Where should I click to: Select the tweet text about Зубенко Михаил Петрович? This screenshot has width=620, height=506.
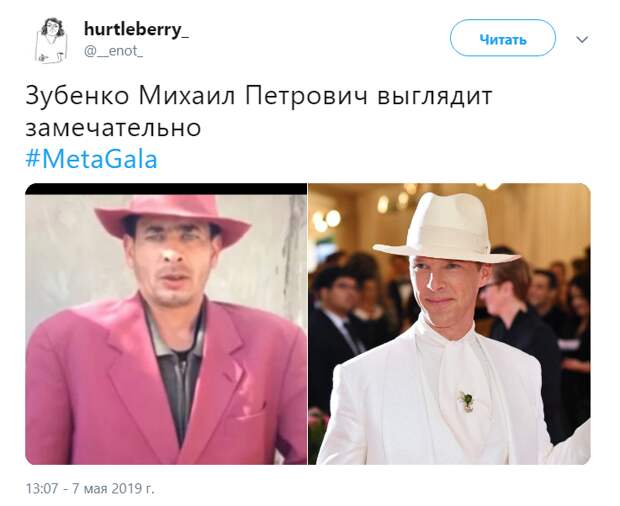point(259,112)
